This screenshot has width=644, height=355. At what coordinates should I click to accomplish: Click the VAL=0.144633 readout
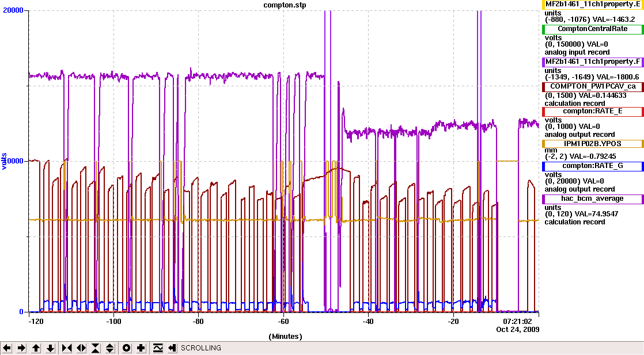coord(602,95)
